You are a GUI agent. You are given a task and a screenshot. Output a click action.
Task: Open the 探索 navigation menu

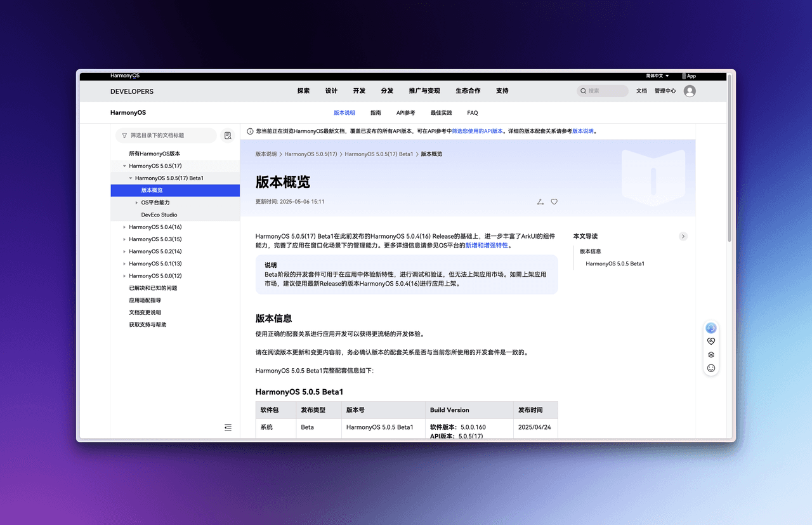click(x=303, y=91)
